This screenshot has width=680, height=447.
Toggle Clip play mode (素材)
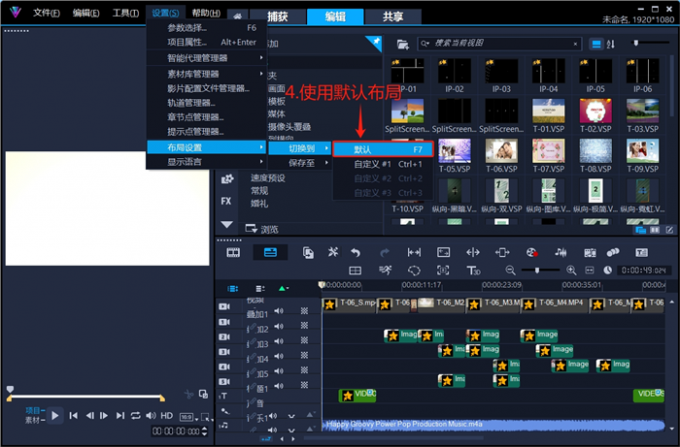(35, 420)
